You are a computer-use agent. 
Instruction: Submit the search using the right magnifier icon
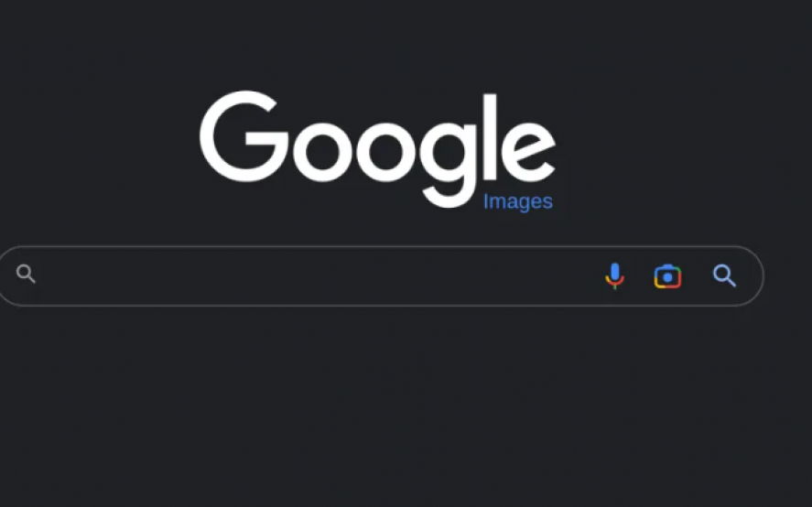(x=724, y=275)
